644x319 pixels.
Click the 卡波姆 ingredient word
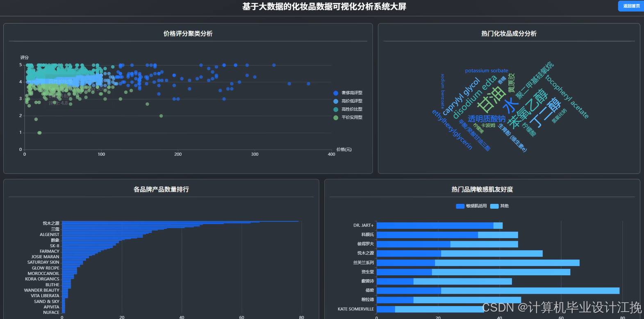click(x=488, y=125)
